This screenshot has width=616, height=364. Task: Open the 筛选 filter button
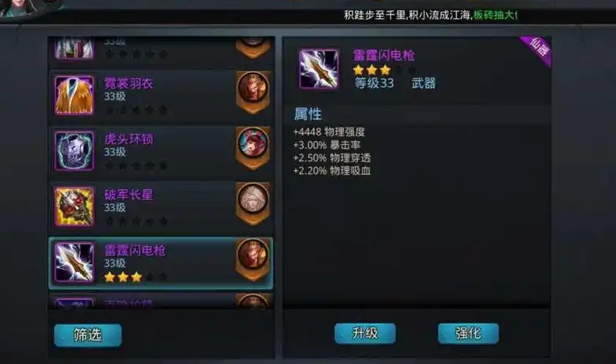(88, 336)
